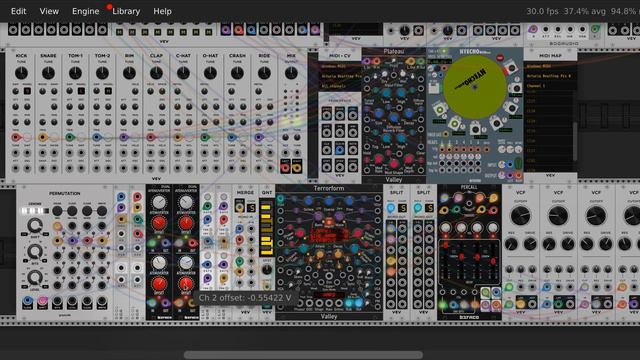Click the O-HAT green trigger input port
640x360 pixels.
204,138
